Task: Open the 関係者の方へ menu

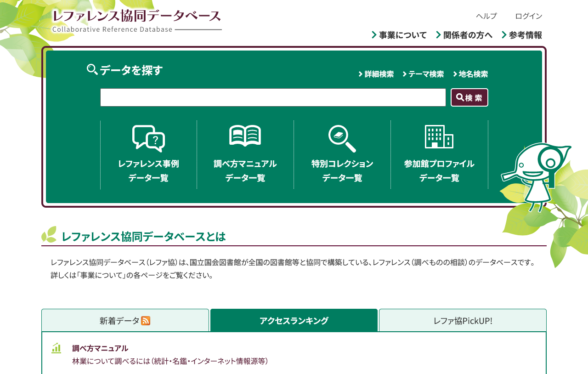Action: click(464, 35)
